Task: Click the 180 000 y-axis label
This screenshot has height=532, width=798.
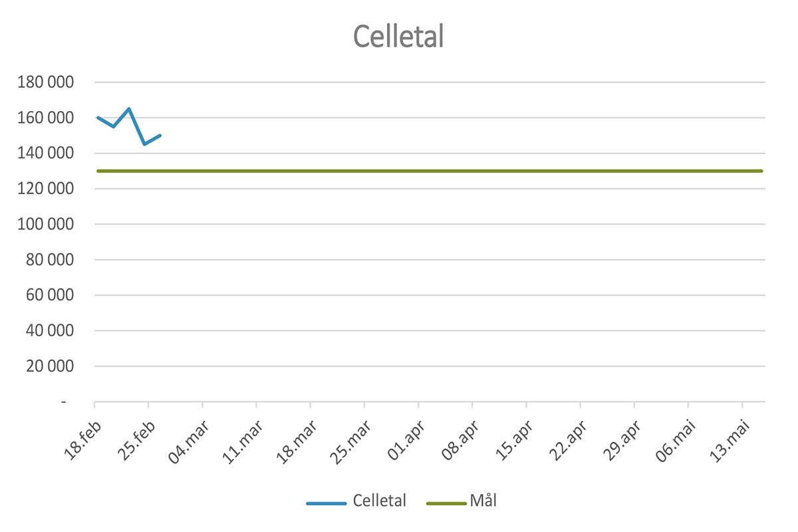Action: (x=47, y=82)
